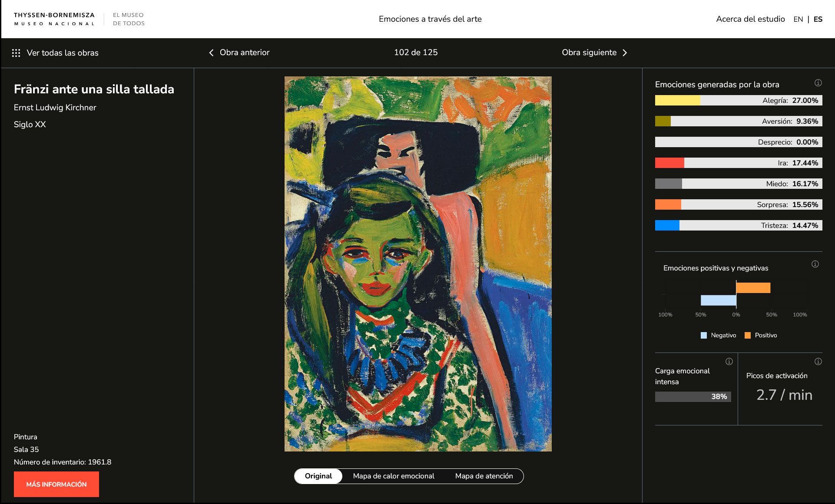Viewport: 835px width, 504px height.
Task: Select the Original view tab
Action: pos(318,476)
